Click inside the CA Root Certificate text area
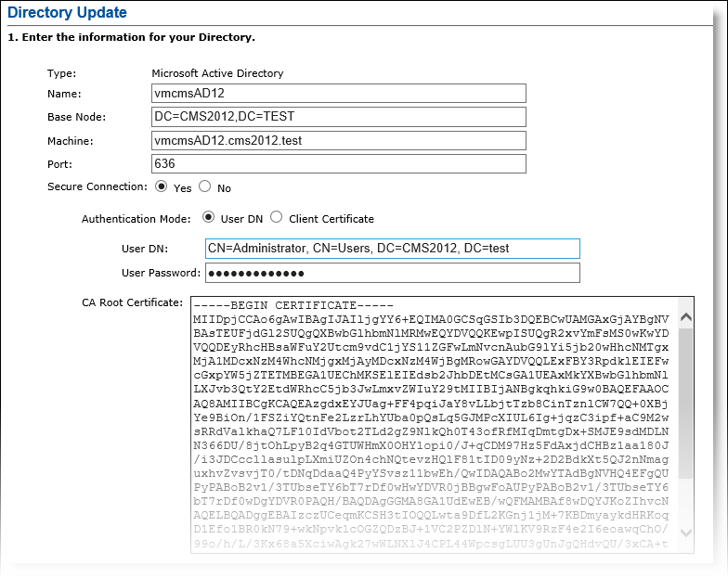 432,417
